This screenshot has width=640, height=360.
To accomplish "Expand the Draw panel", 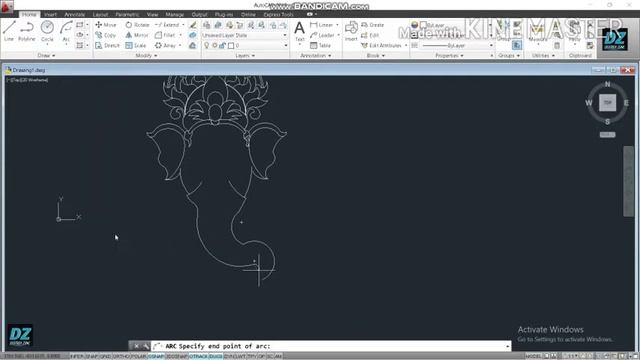I will tap(46, 56).
